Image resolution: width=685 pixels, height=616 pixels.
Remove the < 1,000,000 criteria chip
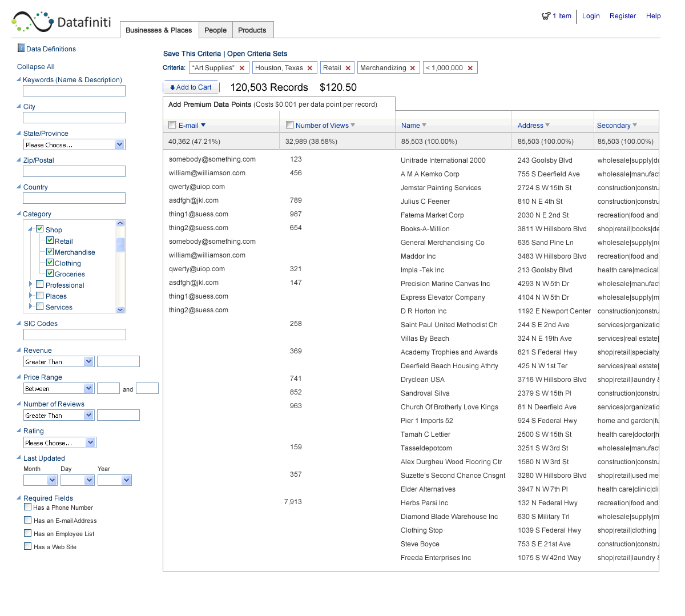(470, 68)
